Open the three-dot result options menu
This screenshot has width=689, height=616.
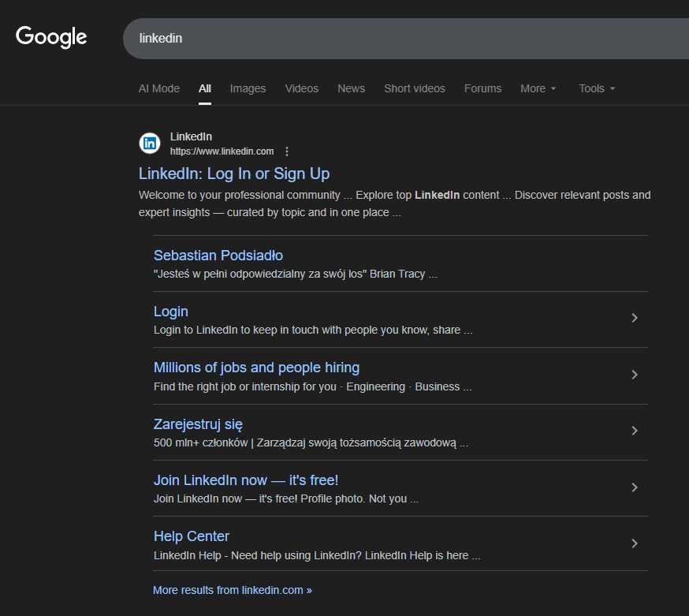pos(287,151)
